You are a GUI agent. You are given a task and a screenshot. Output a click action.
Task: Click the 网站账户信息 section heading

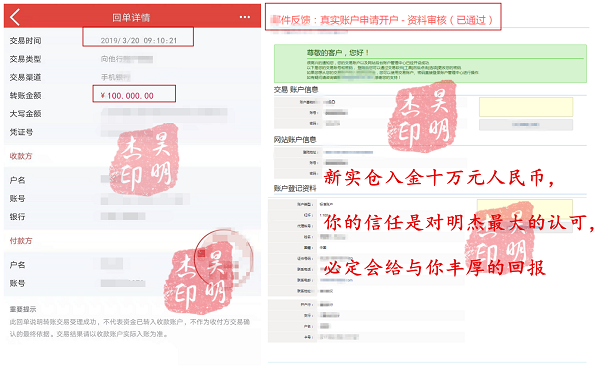295,140
